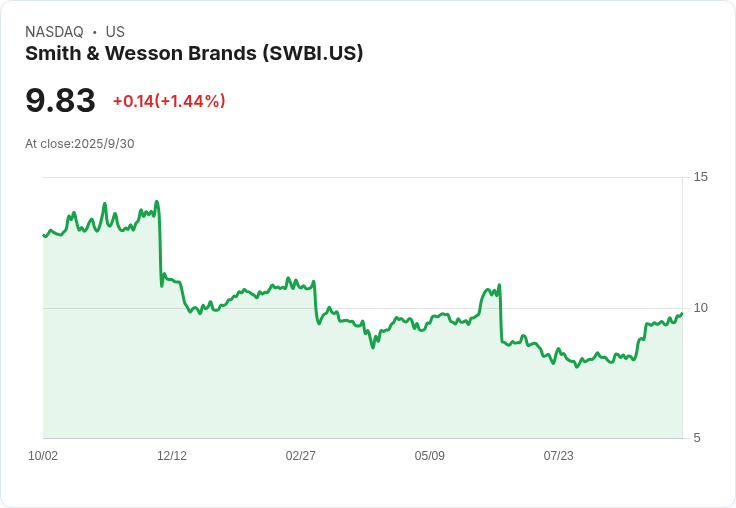Click the At close:2025/9/30 timestamp
This screenshot has width=736, height=508.
pyautogui.click(x=80, y=144)
